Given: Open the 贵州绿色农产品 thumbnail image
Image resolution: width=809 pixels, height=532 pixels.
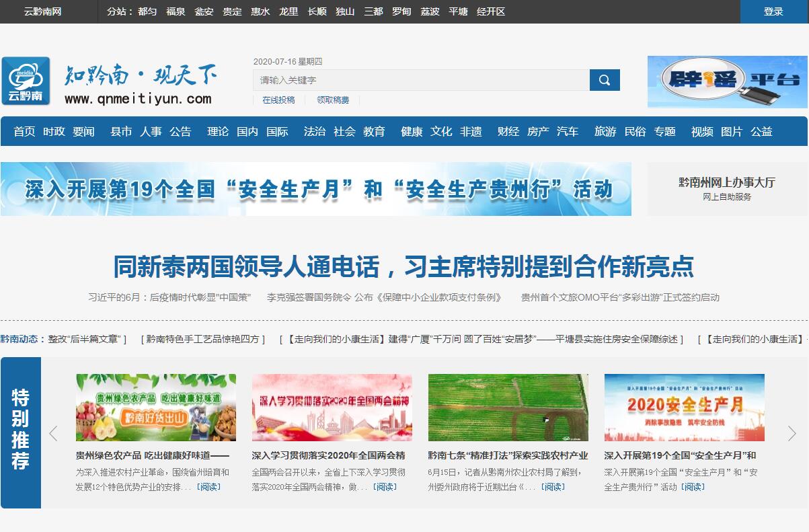Looking at the screenshot, I should point(156,408).
